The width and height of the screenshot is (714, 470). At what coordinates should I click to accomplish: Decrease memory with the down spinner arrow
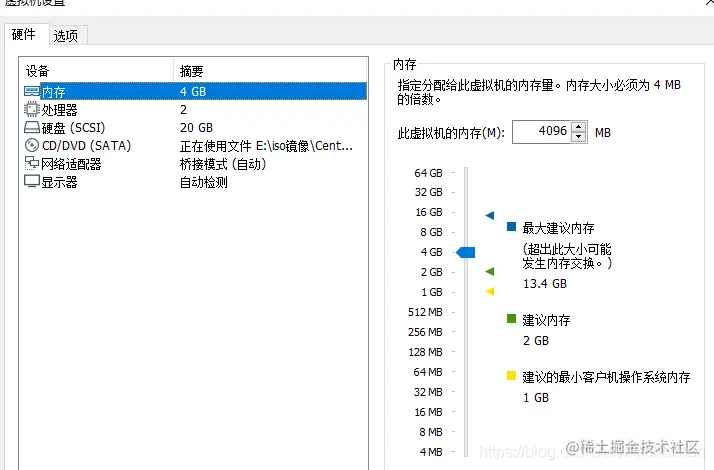pos(578,137)
